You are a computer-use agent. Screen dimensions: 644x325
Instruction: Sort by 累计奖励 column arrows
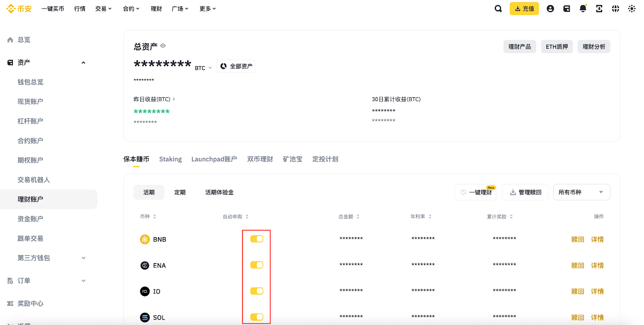pyautogui.click(x=511, y=216)
